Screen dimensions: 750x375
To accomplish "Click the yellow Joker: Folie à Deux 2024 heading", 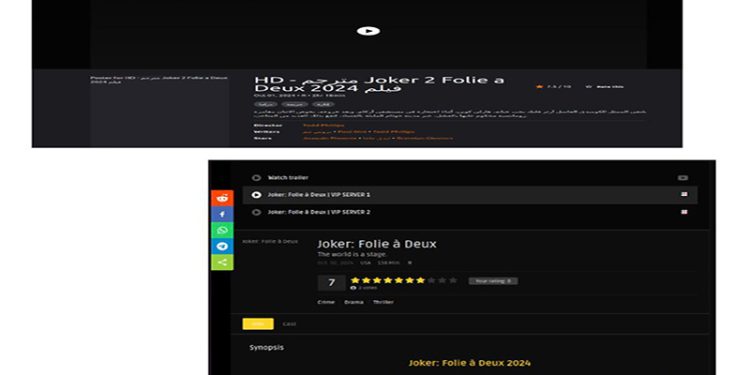I will click(469, 363).
